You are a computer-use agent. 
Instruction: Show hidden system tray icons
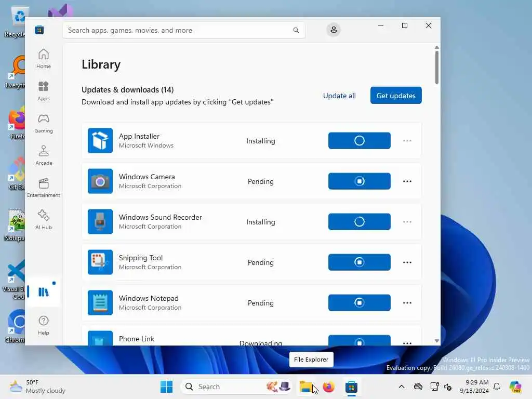pyautogui.click(x=402, y=387)
